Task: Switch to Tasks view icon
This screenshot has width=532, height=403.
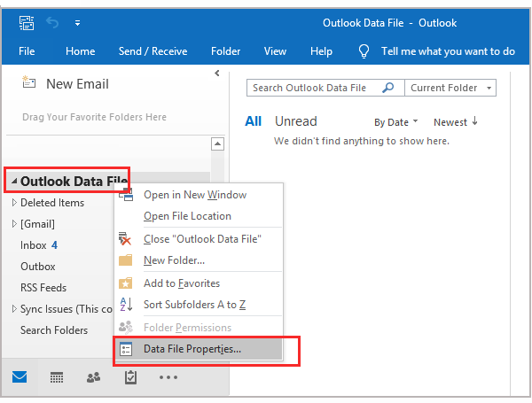Action: pos(130,377)
